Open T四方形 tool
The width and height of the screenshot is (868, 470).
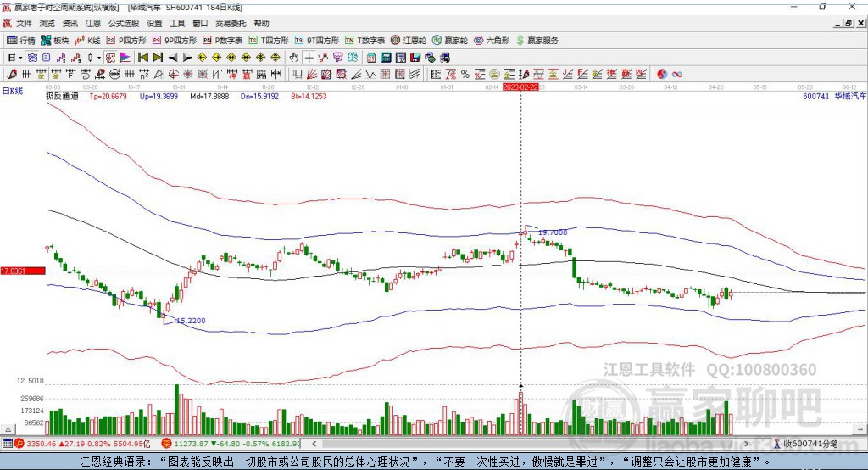[x=269, y=41]
